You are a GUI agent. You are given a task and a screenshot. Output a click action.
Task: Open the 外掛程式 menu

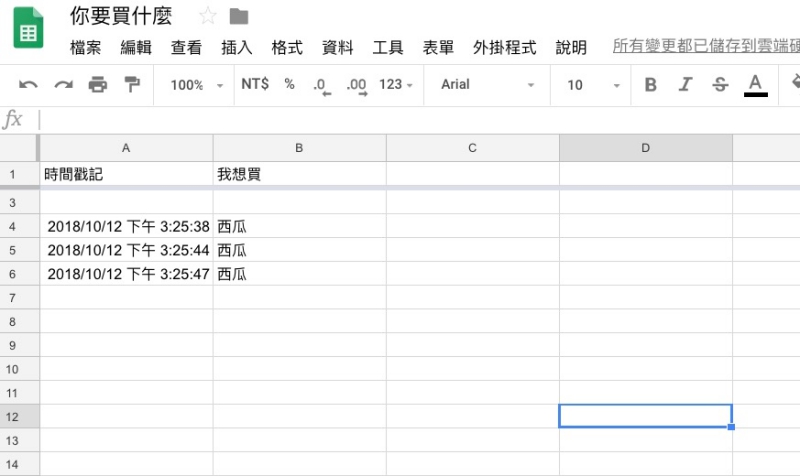(504, 47)
